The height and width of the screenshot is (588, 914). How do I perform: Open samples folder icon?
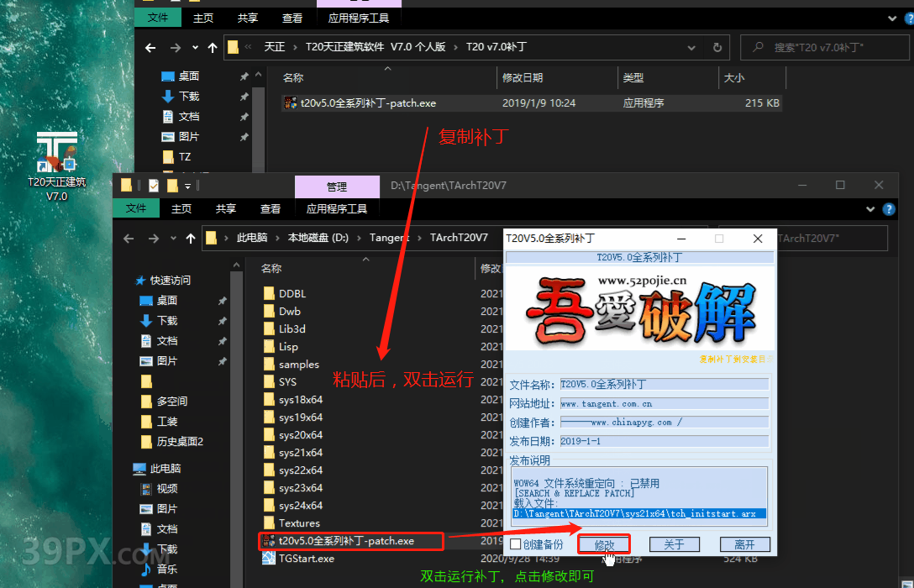click(270, 365)
